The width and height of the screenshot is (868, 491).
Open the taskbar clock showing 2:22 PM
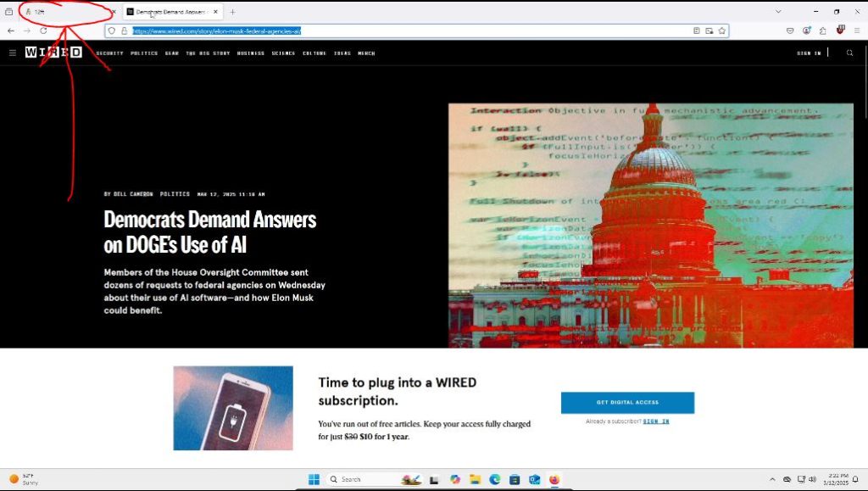coord(835,479)
